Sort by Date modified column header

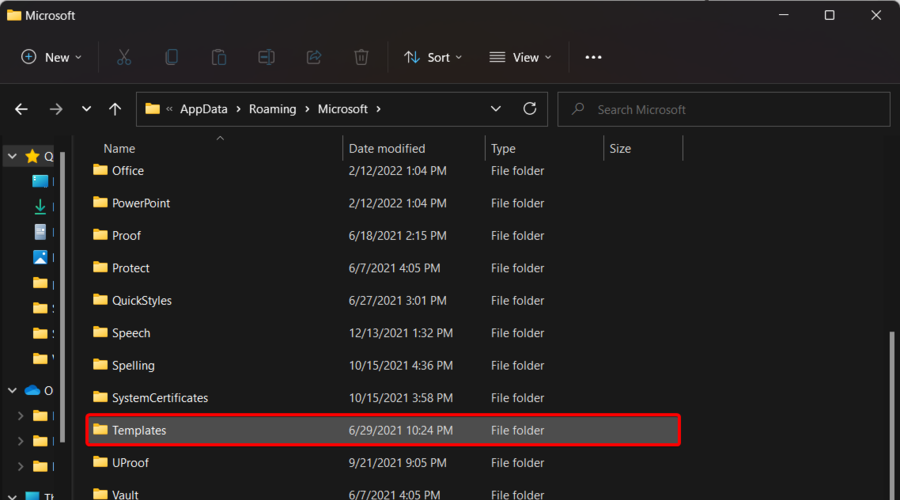pos(387,149)
